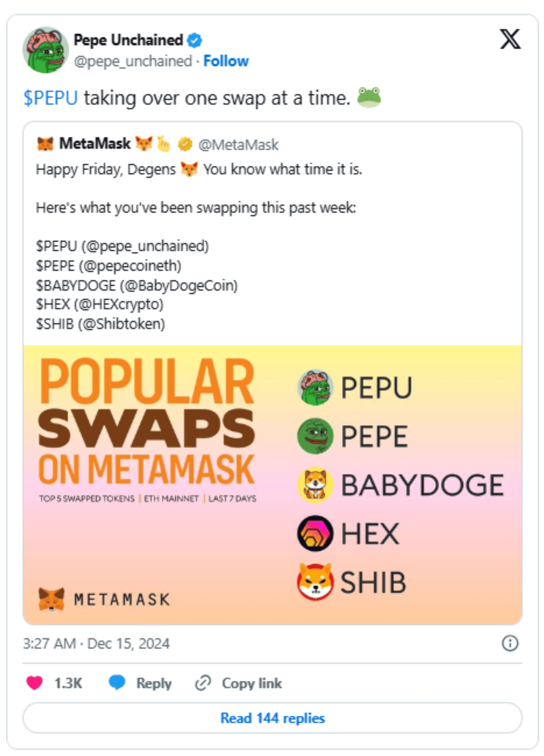Click the BABYDOGE token logo in the image

point(315,485)
